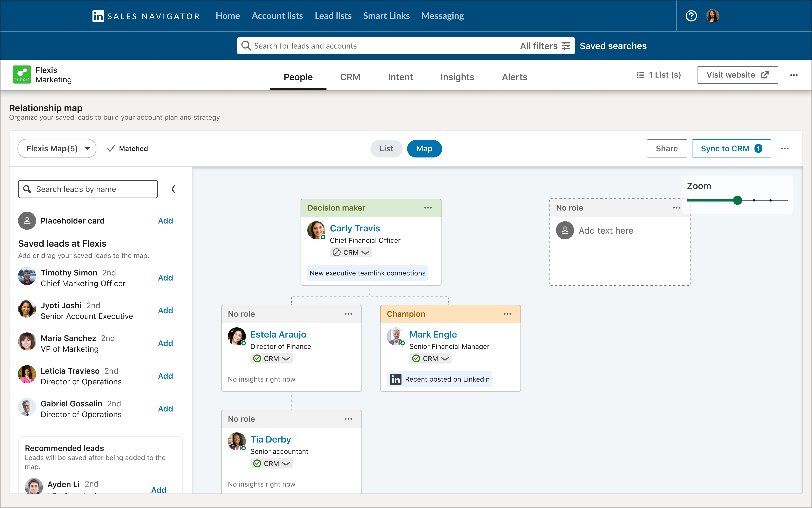Image resolution: width=812 pixels, height=508 pixels.
Task: Click the last zoom slider stop
Action: (770, 200)
